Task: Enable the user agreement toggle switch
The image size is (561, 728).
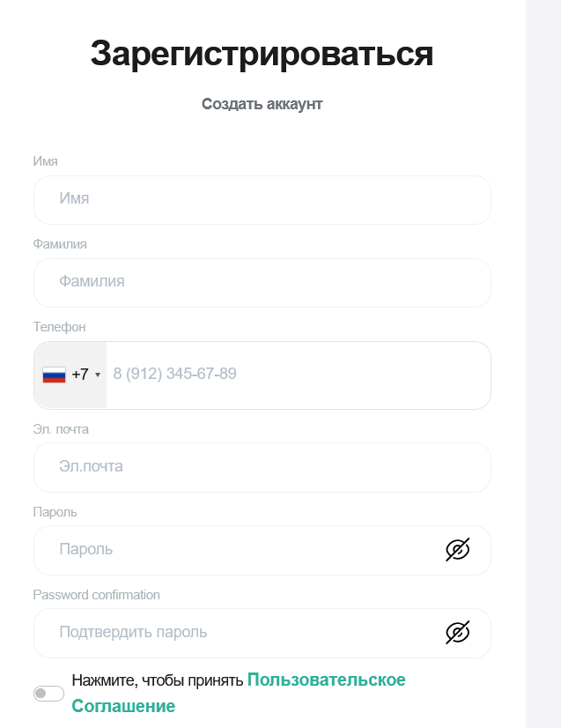Action: [x=49, y=694]
